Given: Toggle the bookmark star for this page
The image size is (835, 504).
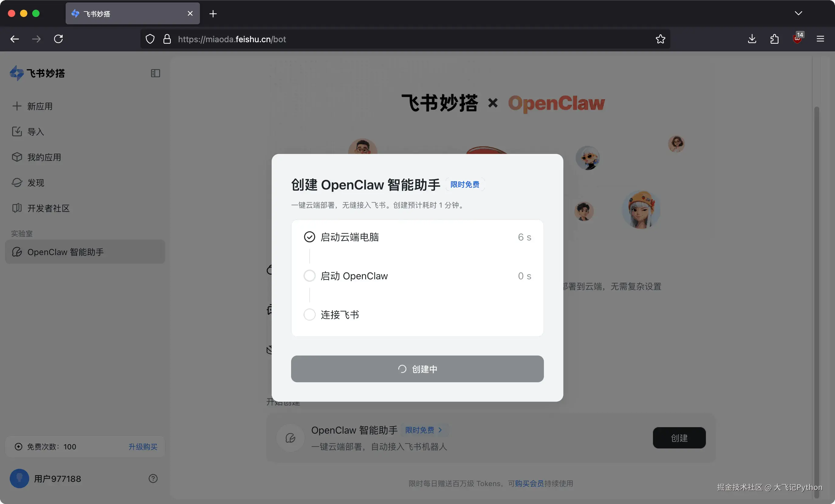Looking at the screenshot, I should (x=661, y=39).
